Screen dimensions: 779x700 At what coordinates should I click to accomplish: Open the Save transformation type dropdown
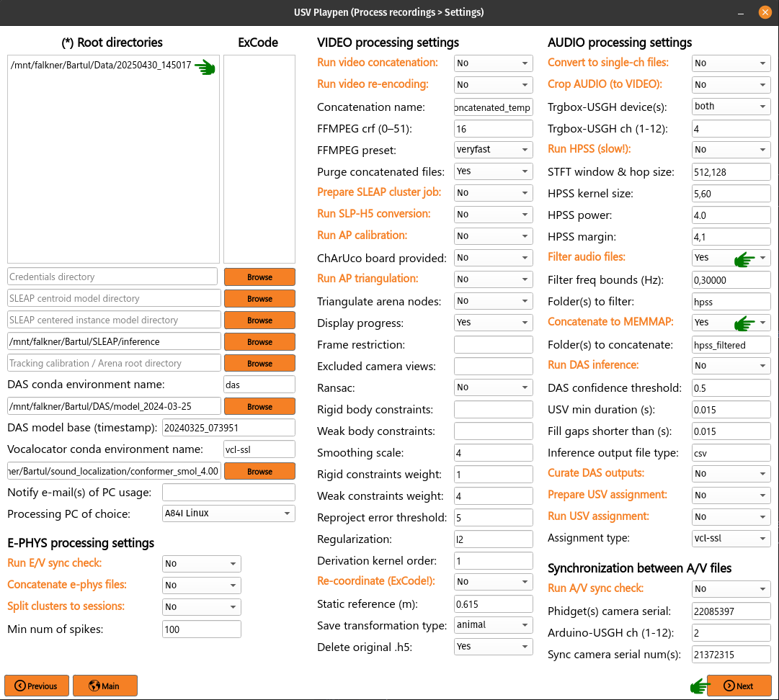(x=493, y=624)
